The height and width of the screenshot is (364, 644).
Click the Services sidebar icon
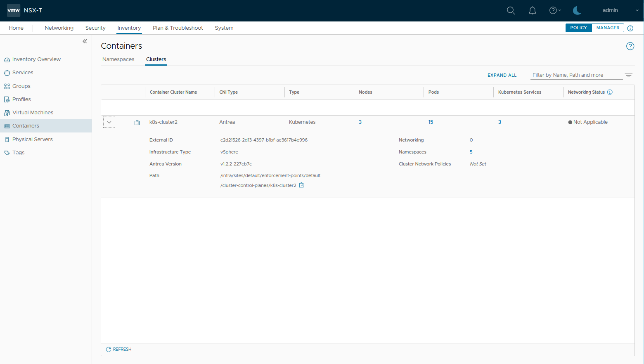[x=7, y=73]
